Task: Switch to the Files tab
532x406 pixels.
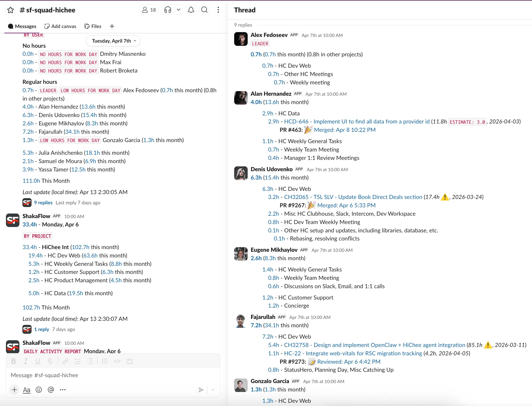Action: [93, 26]
